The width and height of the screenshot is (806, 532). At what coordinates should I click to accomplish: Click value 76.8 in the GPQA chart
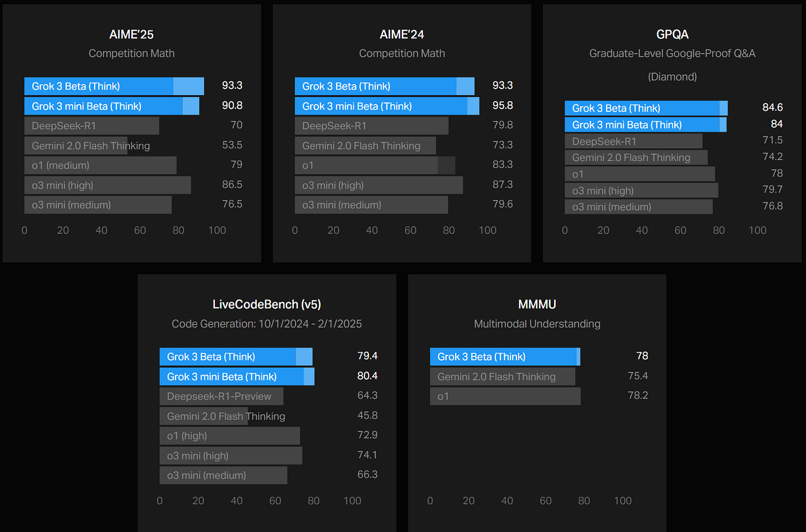tap(772, 206)
